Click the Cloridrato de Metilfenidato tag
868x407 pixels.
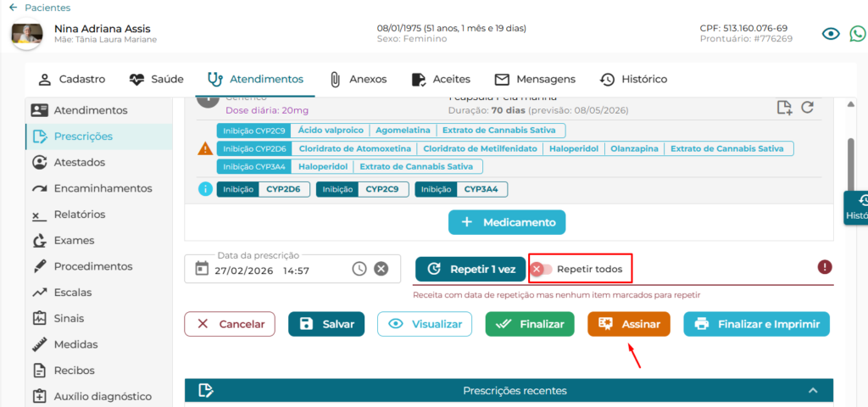click(480, 148)
